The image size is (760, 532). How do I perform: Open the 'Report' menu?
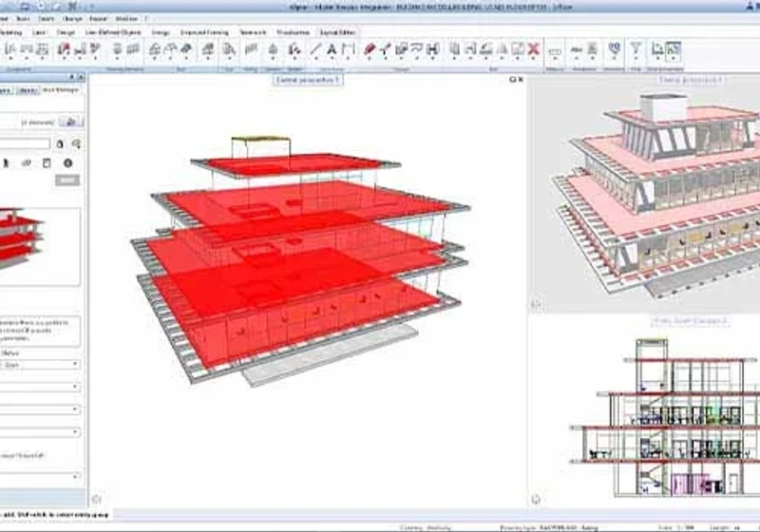coord(98,18)
